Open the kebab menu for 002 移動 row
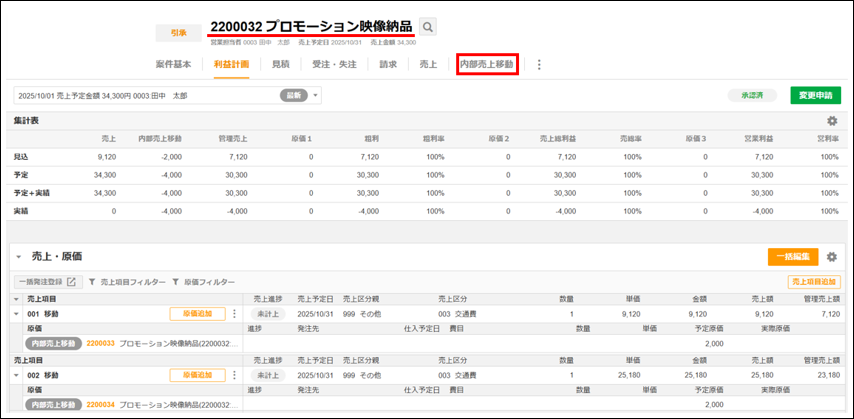854x419 pixels. click(x=235, y=375)
